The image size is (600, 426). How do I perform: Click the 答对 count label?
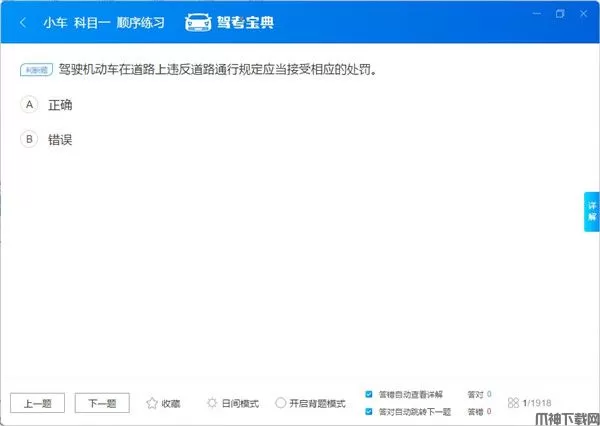(x=476, y=394)
